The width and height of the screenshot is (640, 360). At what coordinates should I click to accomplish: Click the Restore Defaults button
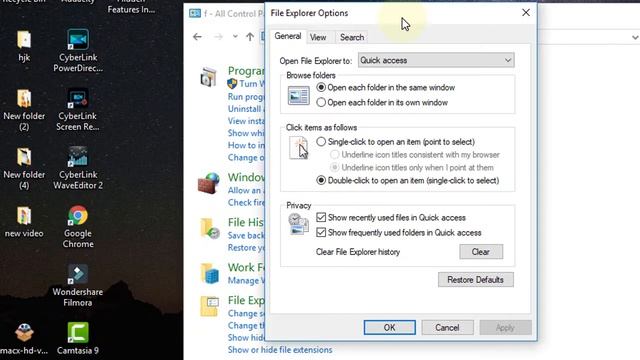coord(476,280)
